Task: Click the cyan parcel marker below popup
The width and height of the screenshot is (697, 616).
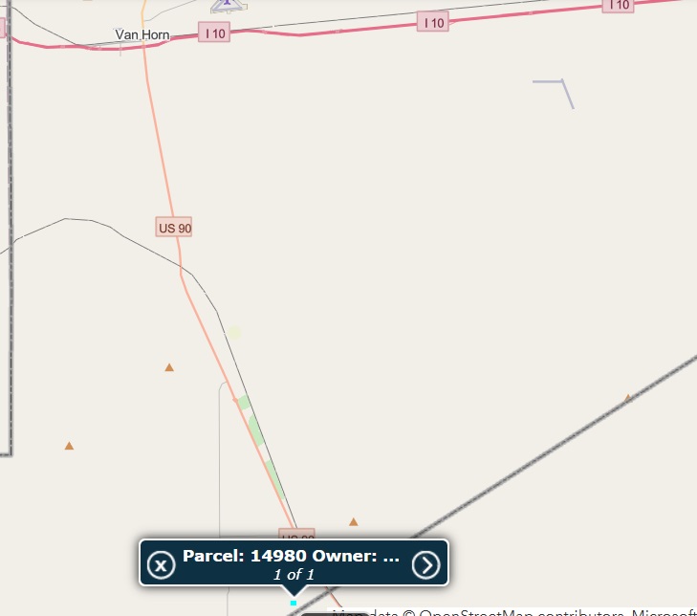Action: (294, 604)
